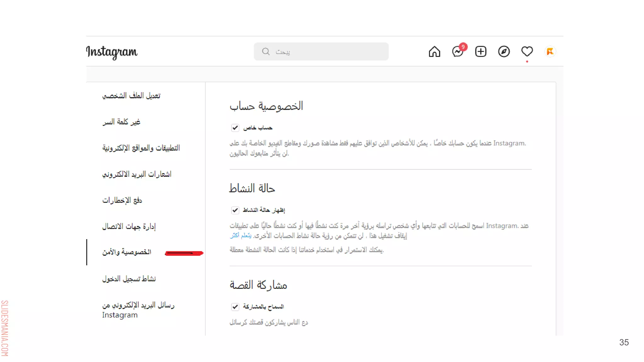Open the Instagram home feed icon

pyautogui.click(x=434, y=52)
